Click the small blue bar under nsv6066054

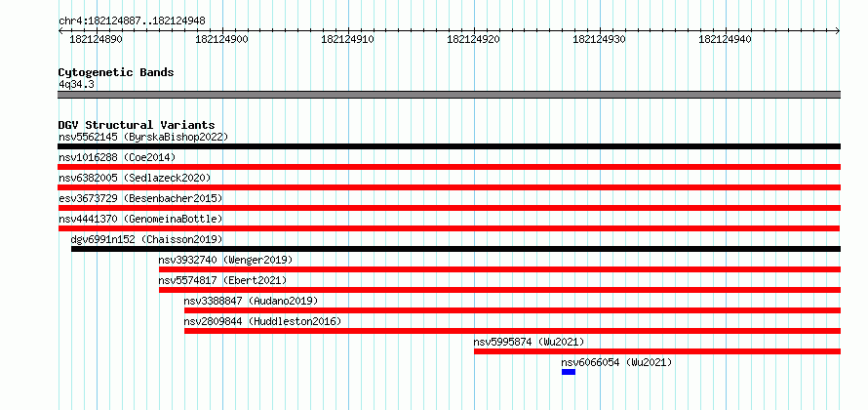[x=569, y=372]
